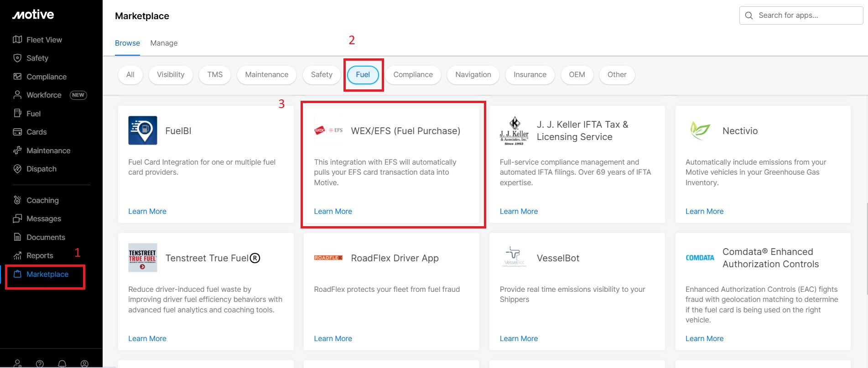Open Dispatch from the sidebar
Image resolution: width=868 pixels, height=368 pixels.
(41, 169)
